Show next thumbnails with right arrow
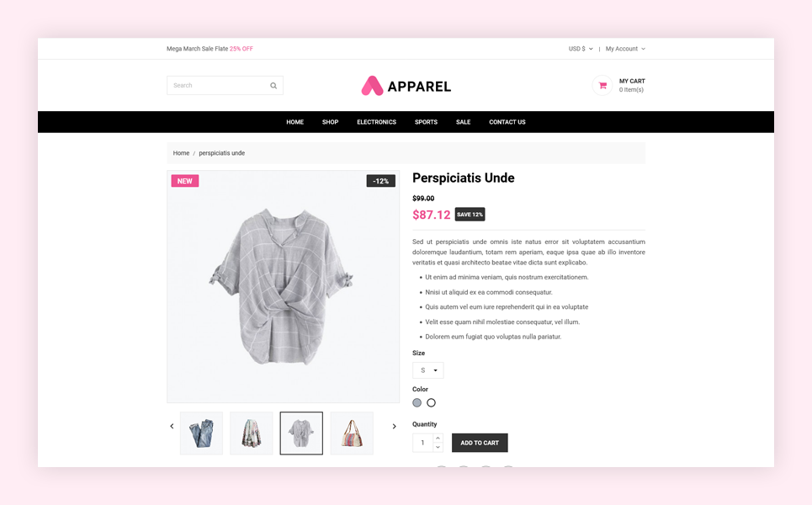Screen dimensions: 812x505 [x=394, y=426]
